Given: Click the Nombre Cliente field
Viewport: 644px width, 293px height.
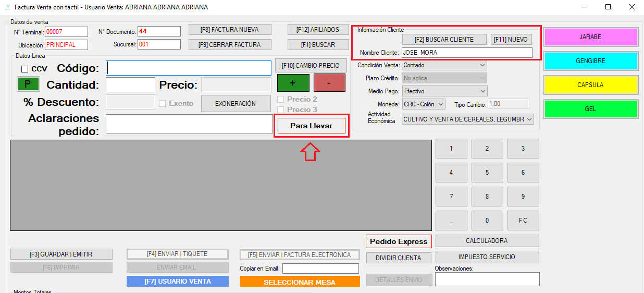Looking at the screenshot, I should click(x=467, y=53).
